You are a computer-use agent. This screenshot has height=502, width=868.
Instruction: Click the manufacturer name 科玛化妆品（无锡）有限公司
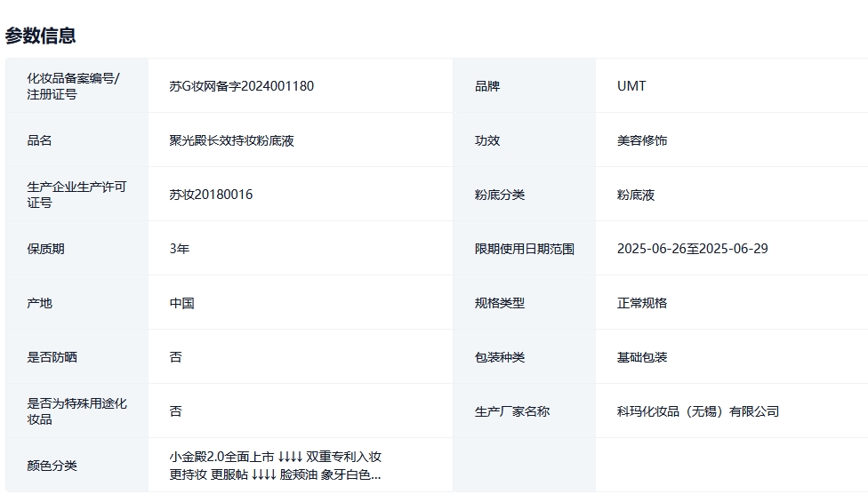[x=697, y=411]
